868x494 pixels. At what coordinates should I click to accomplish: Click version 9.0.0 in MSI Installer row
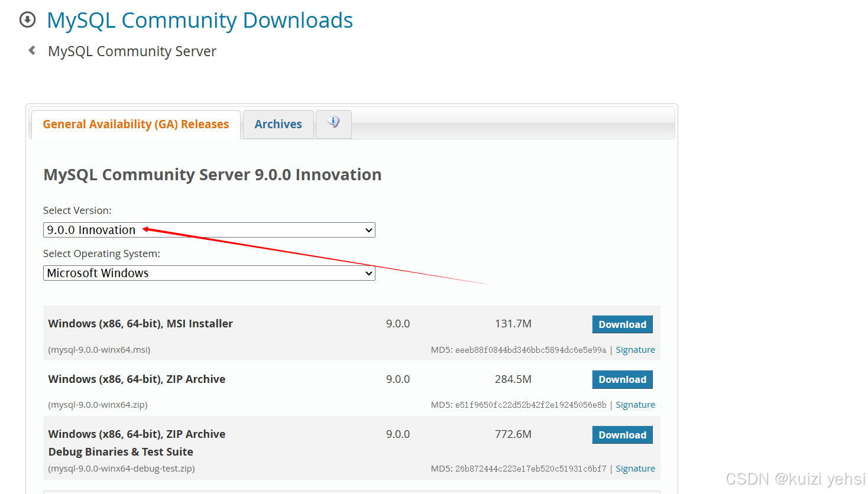[398, 324]
